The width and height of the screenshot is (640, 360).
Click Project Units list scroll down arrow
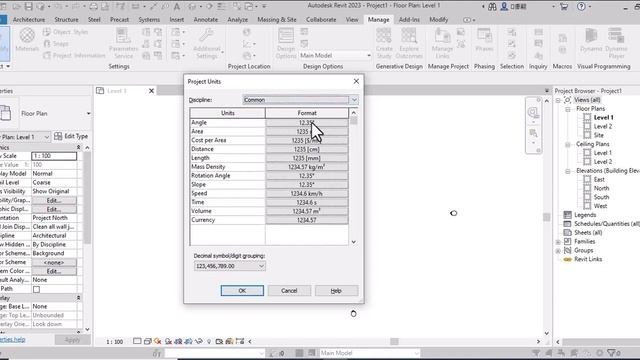[353, 242]
